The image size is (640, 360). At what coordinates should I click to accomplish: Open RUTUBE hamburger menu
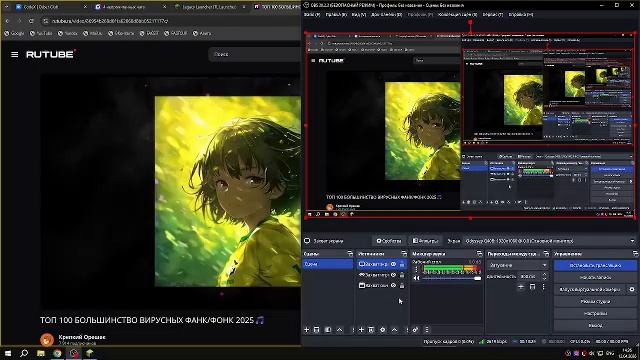tap(15, 54)
